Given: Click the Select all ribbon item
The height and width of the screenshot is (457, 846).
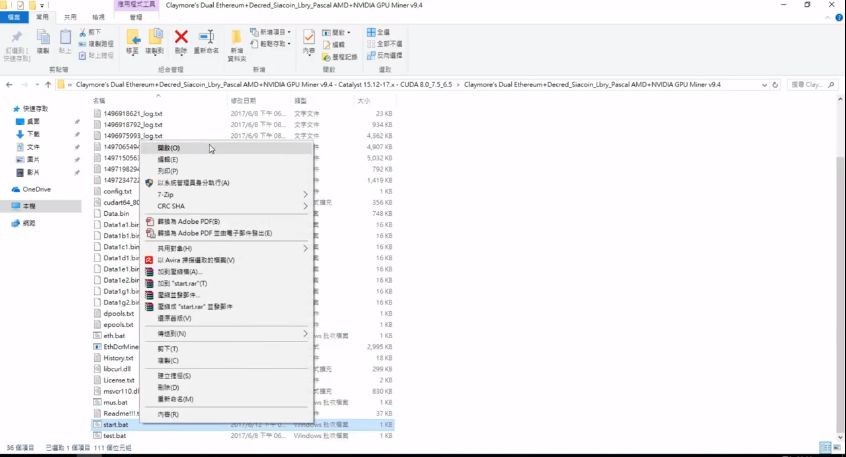Looking at the screenshot, I should (x=378, y=32).
